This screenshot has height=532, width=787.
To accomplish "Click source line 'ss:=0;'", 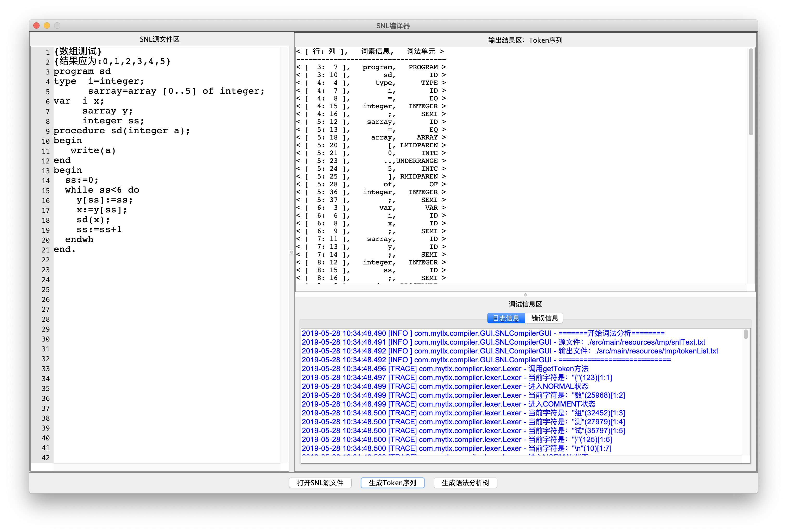I will (x=82, y=180).
